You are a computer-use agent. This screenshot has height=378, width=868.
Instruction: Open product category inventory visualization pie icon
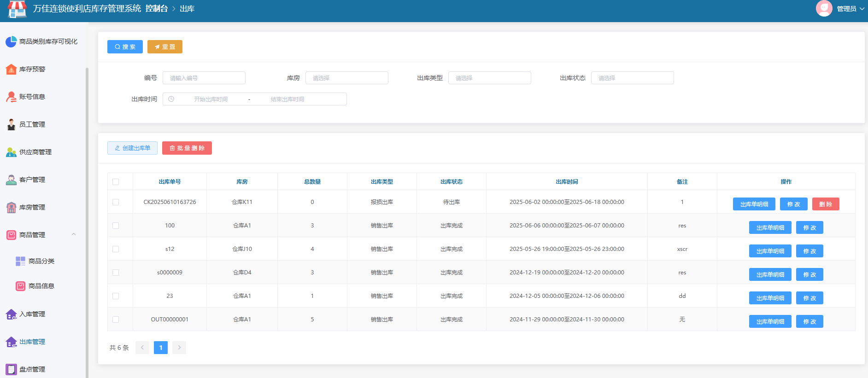11,42
